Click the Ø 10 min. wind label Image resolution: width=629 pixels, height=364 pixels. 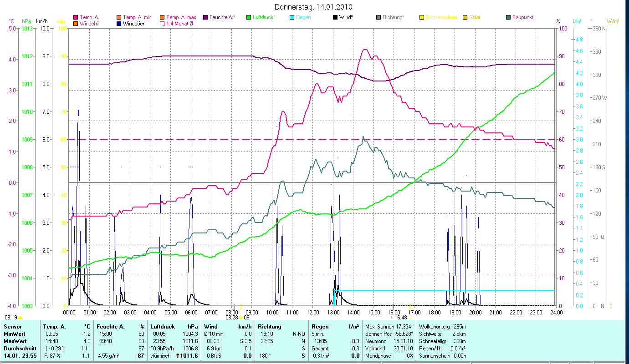[x=215, y=334]
